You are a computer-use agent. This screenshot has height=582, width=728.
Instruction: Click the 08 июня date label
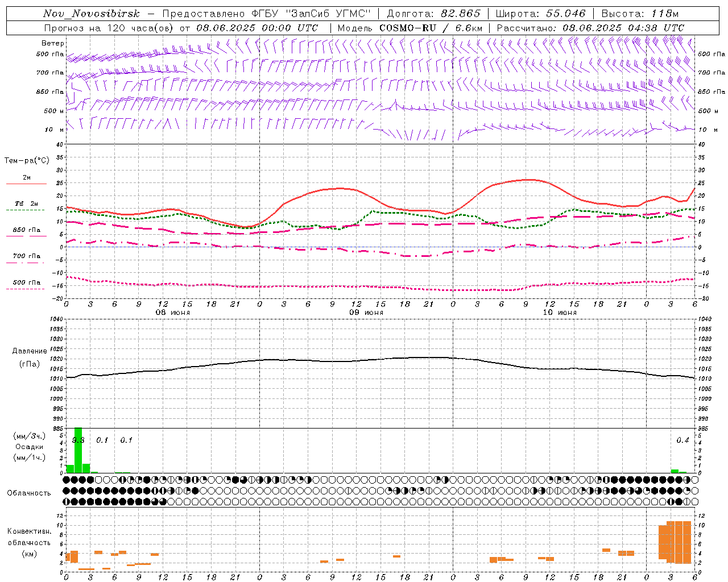[x=173, y=313]
